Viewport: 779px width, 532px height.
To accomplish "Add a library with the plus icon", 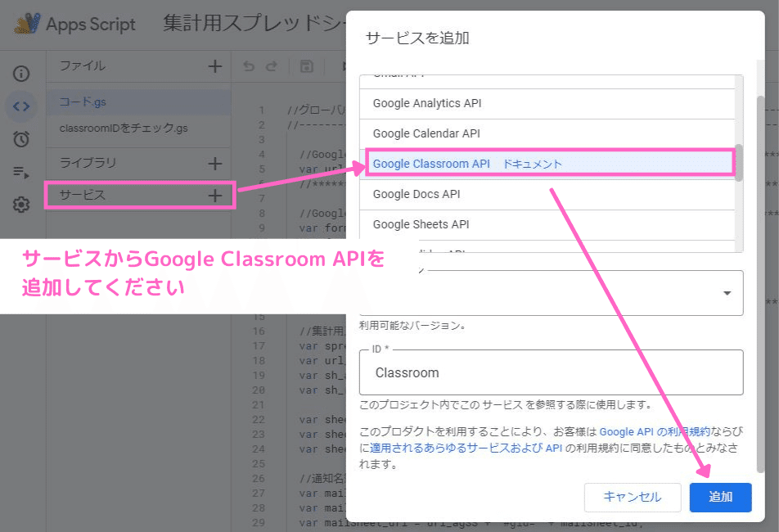I will click(x=214, y=164).
